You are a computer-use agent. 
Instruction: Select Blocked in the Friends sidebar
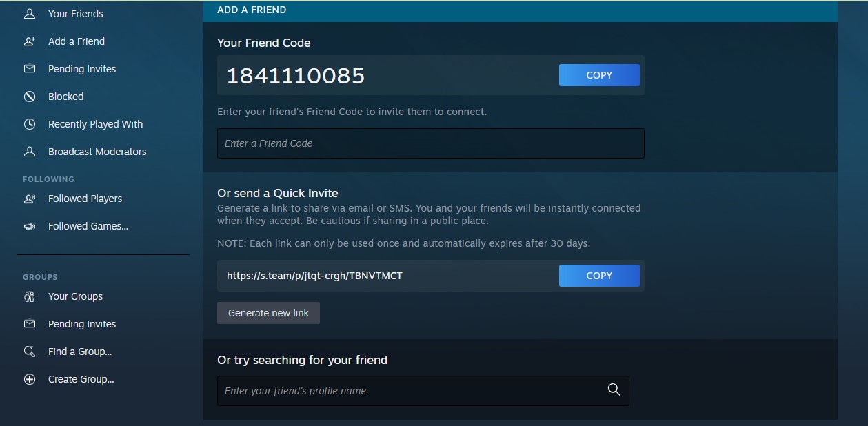click(x=65, y=97)
